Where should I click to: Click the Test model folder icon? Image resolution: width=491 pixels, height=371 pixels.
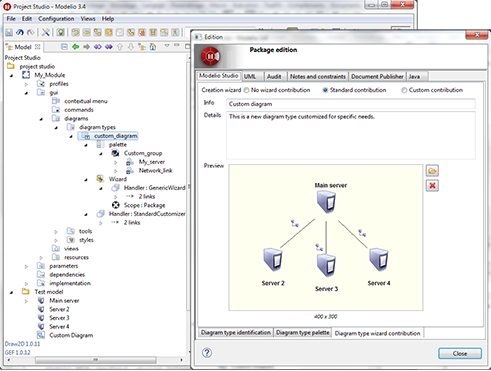point(26,292)
